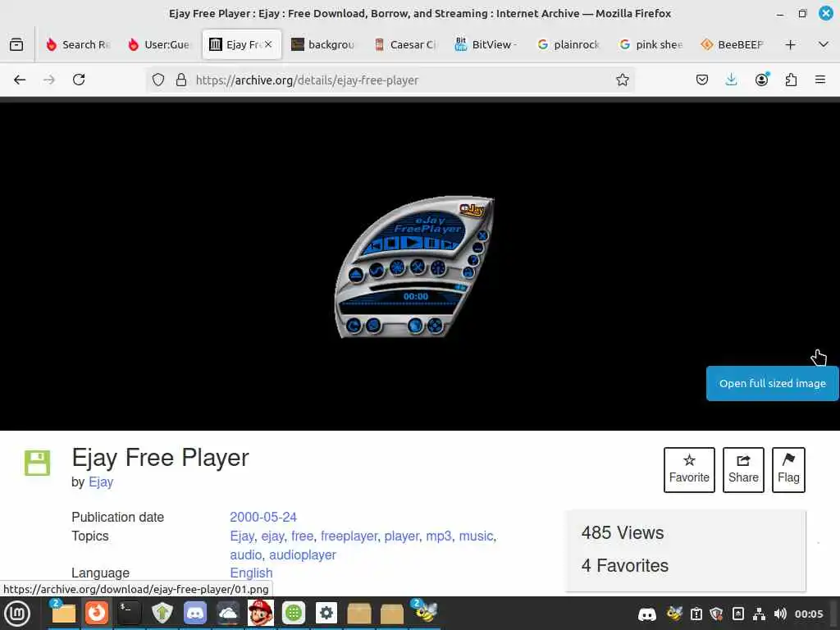Screen dimensions: 840x630
Task: Switch to the Caesar tab
Action: click(x=404, y=44)
